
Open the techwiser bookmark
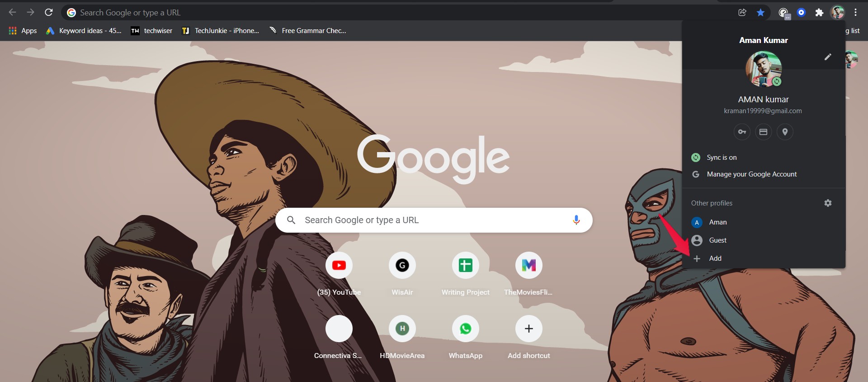(x=151, y=31)
